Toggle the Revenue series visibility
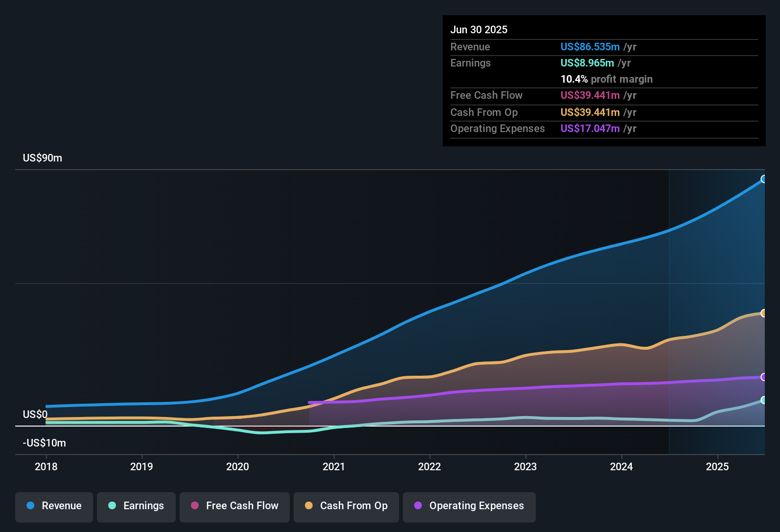 click(54, 506)
